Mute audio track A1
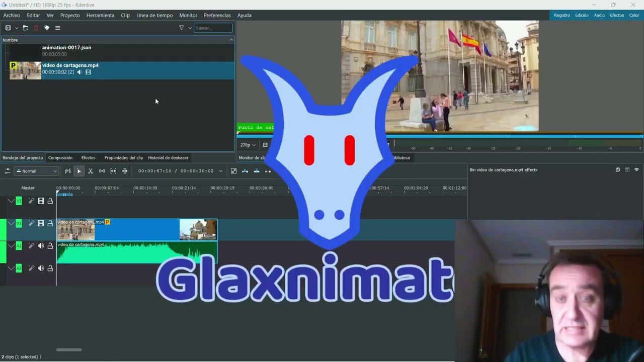This screenshot has width=644, height=362. click(x=41, y=246)
